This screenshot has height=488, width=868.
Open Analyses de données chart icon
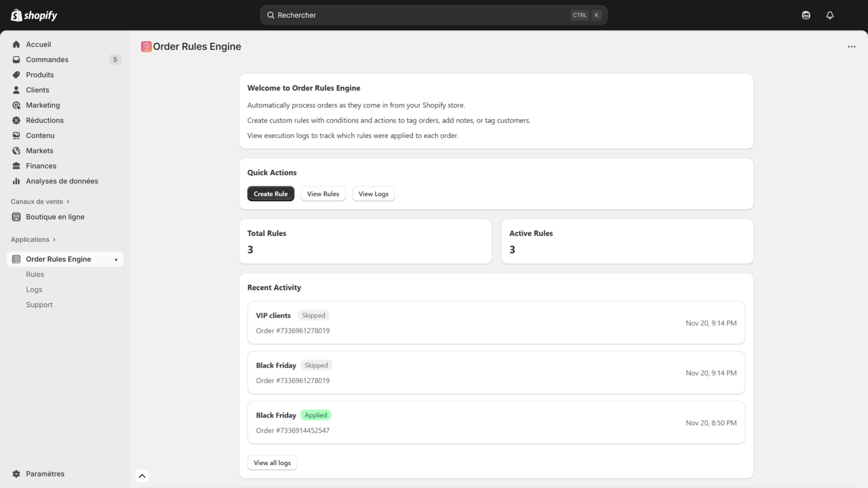16,181
